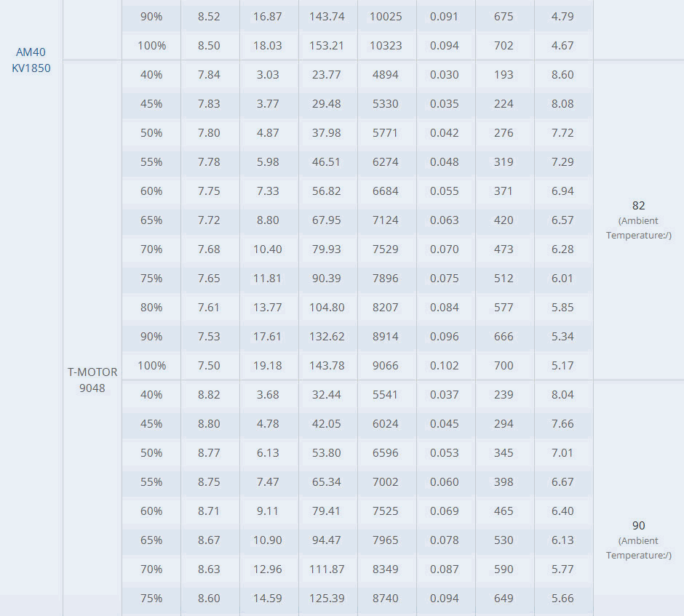Click the 125.39 power cell
The height and width of the screenshot is (616, 684).
coord(327,598)
